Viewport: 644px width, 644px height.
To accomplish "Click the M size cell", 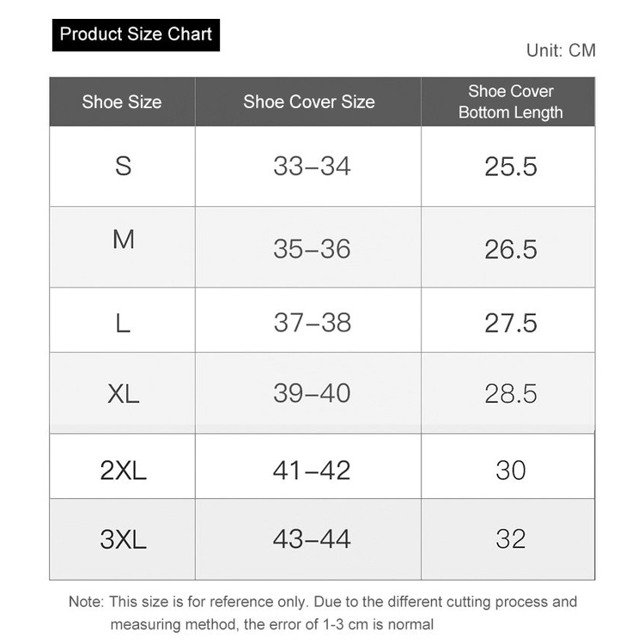I will click(x=123, y=240).
